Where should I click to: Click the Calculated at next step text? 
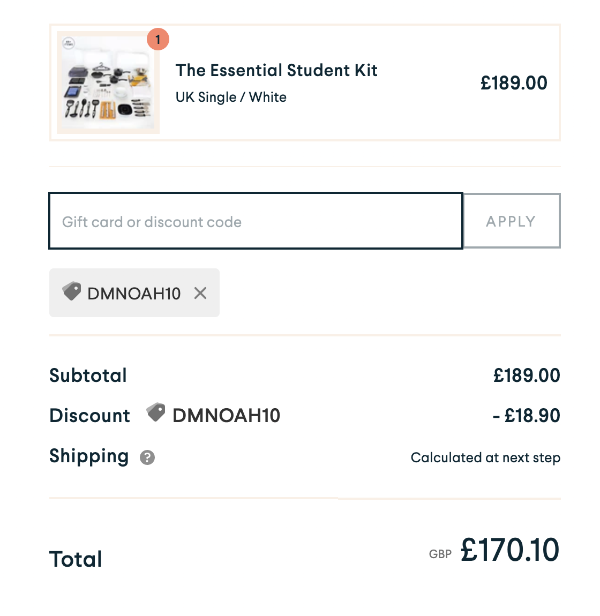485,458
